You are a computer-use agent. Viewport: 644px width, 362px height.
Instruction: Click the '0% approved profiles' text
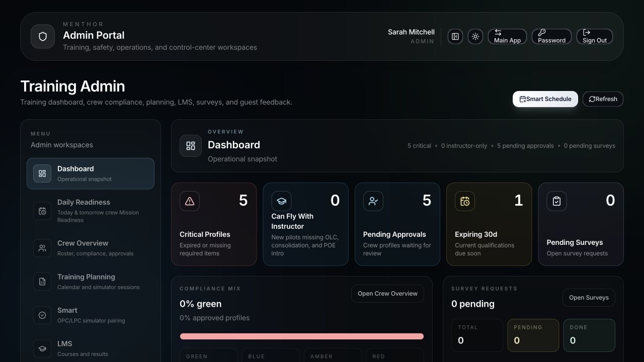pyautogui.click(x=214, y=318)
